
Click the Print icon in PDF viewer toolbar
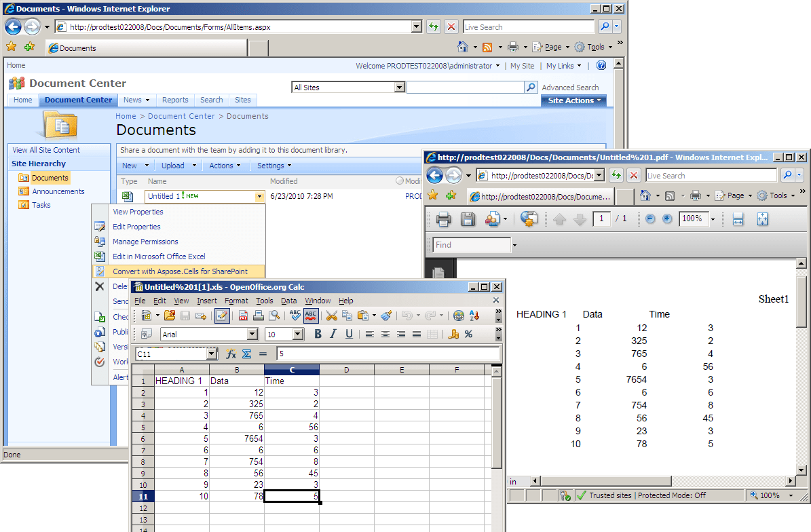click(443, 219)
